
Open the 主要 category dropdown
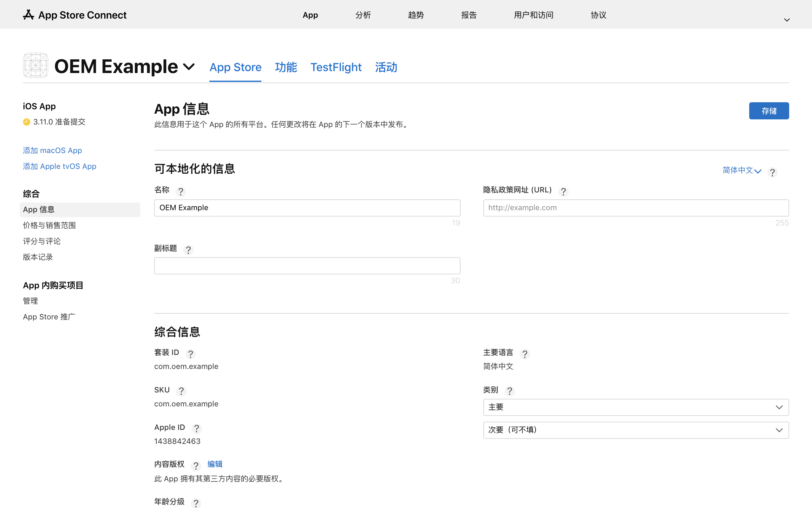pyautogui.click(x=636, y=407)
